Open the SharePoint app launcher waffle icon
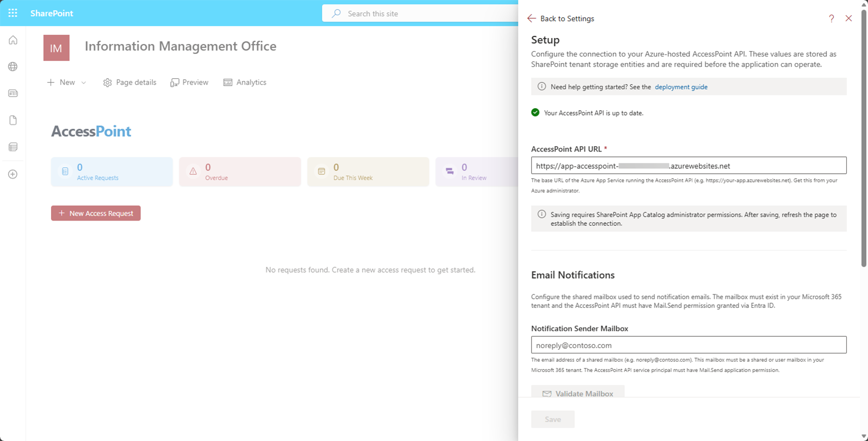The height and width of the screenshot is (441, 868). point(12,13)
